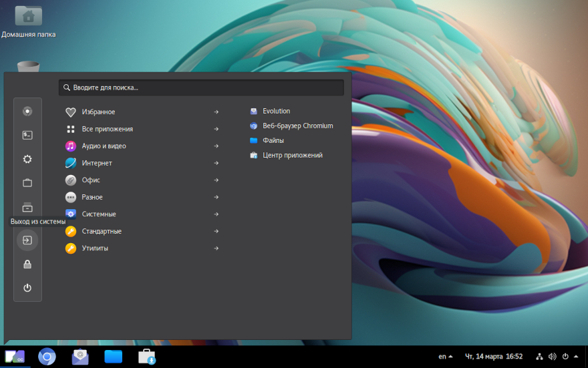Open system settings gear in sidebar
The height and width of the screenshot is (368, 588).
[27, 159]
